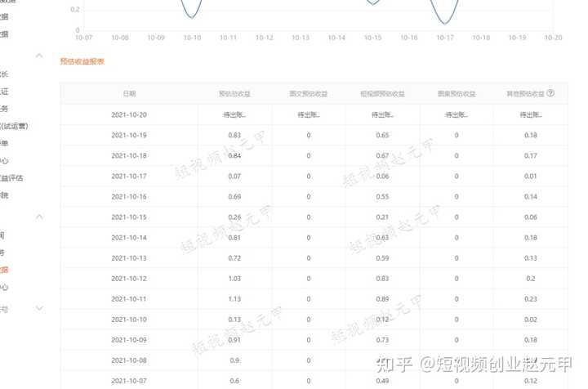
Task: Collapse the middle sidebar section chevron
Action: pyautogui.click(x=39, y=217)
